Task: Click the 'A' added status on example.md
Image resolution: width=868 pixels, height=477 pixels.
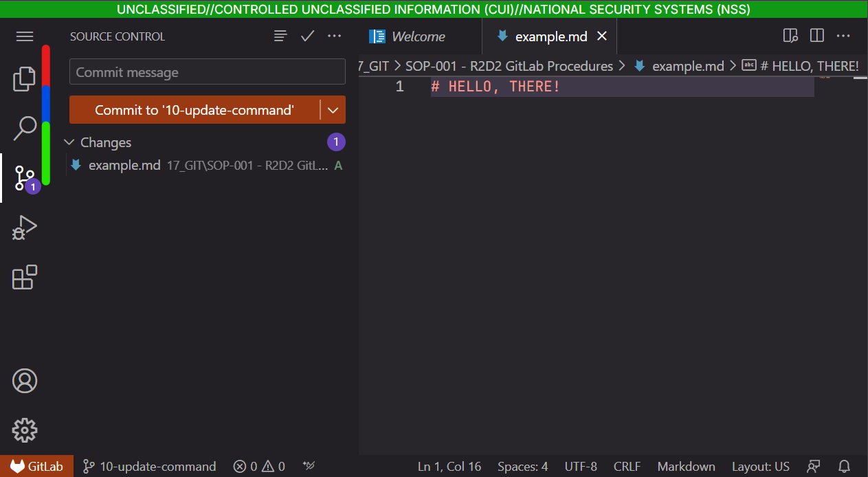Action: point(338,166)
